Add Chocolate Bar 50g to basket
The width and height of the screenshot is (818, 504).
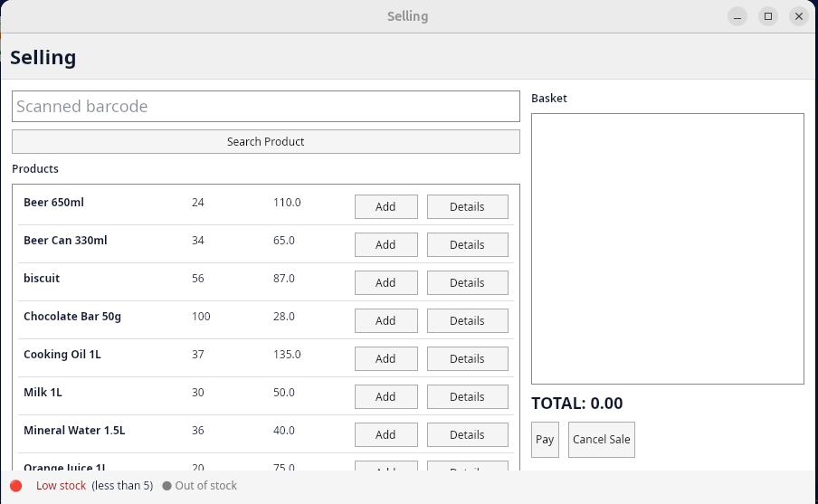(385, 320)
